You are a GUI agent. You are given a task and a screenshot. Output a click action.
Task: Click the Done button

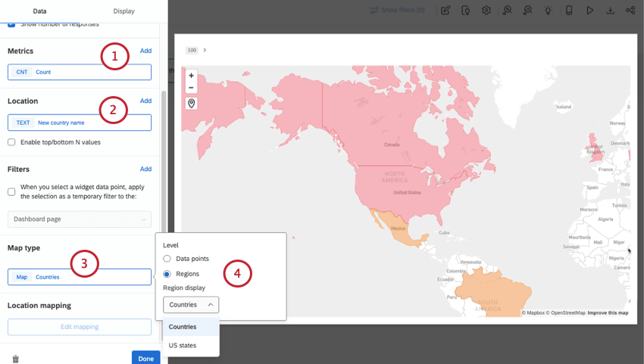pyautogui.click(x=145, y=358)
